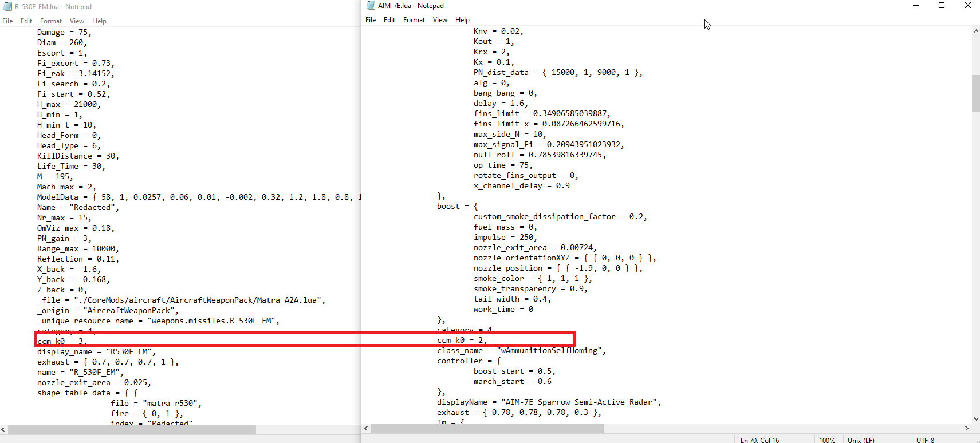The height and width of the screenshot is (443, 980).
Task: Click scroll up arrow in AIM-7E.lua window
Action: [976, 31]
